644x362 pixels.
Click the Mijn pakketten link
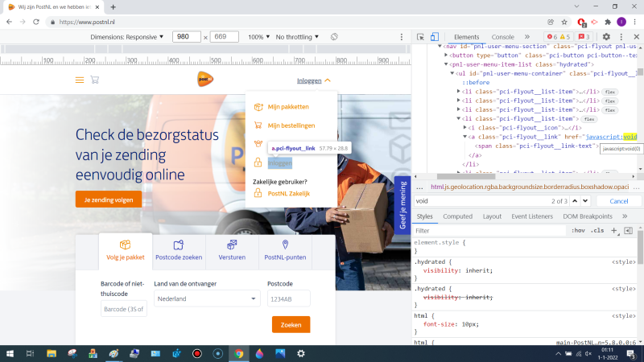287,106
